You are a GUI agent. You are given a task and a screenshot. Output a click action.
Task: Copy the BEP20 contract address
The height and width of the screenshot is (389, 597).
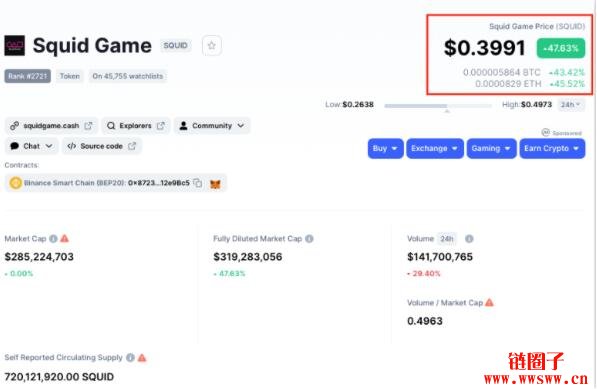tap(198, 183)
